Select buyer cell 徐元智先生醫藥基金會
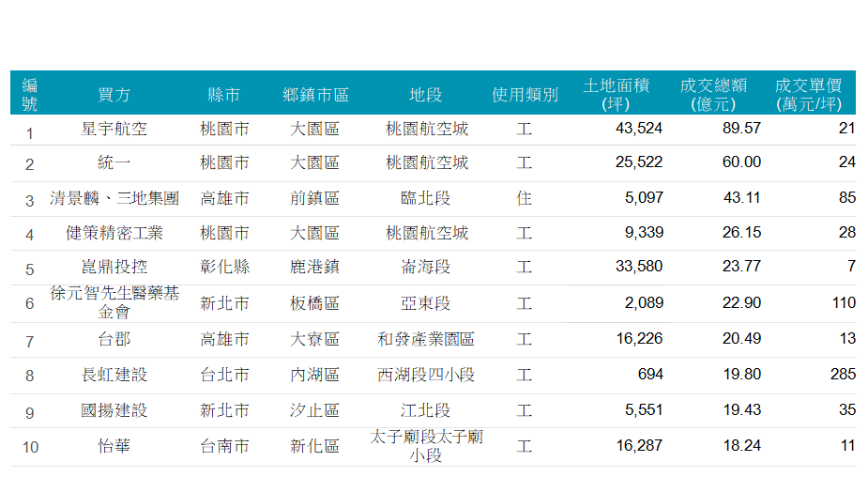The width and height of the screenshot is (868, 477). [114, 302]
